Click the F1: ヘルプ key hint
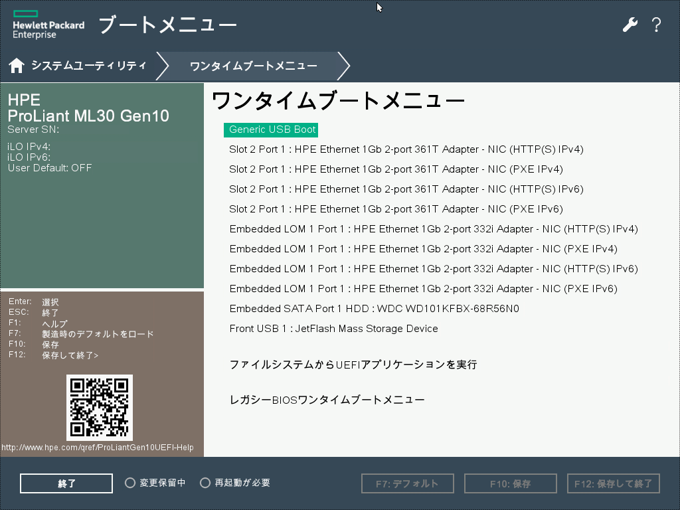Image resolution: width=680 pixels, height=510 pixels. click(38, 323)
